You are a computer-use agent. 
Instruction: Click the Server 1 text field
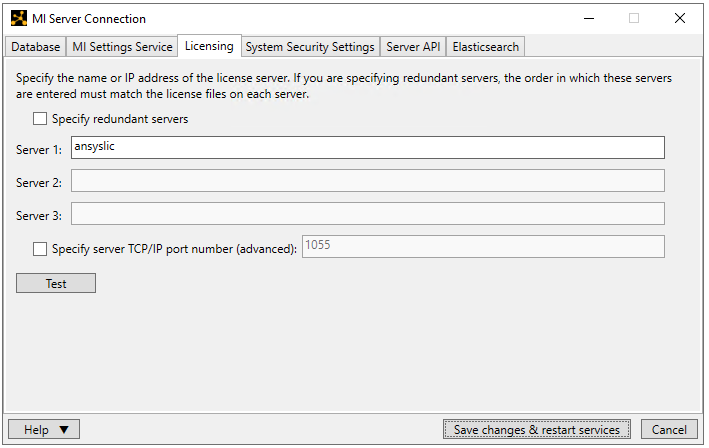(367, 148)
